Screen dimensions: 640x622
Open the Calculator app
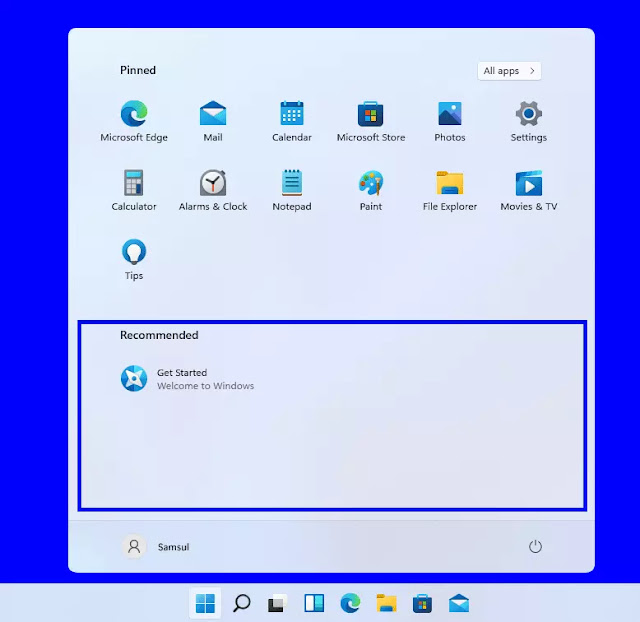click(134, 190)
